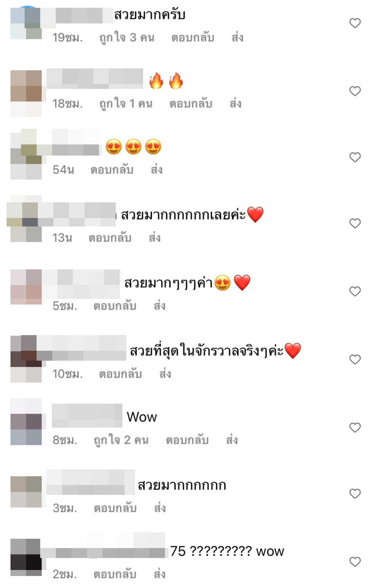Heart the สวยมากกกกกกเลยค่ะ comment
384x588 pixels.
pyautogui.click(x=355, y=223)
